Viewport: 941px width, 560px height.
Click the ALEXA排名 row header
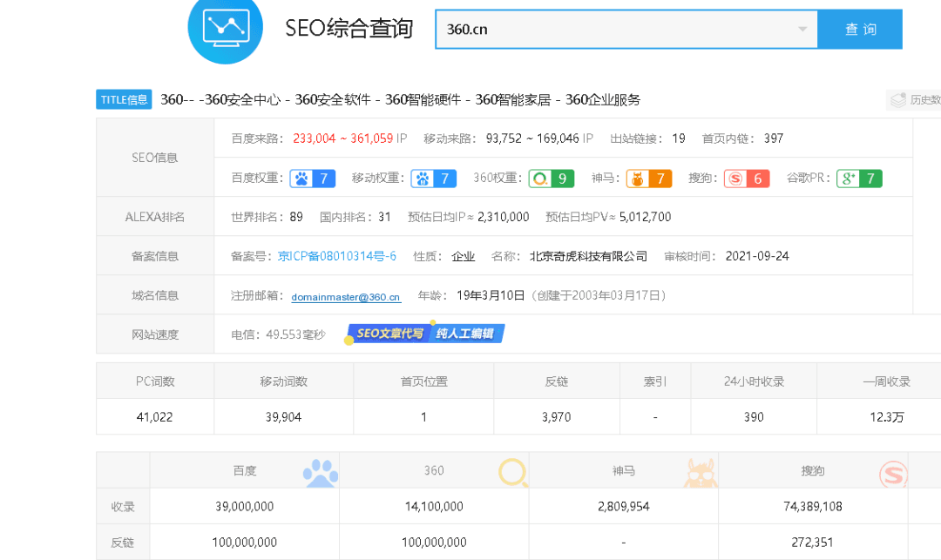(155, 217)
